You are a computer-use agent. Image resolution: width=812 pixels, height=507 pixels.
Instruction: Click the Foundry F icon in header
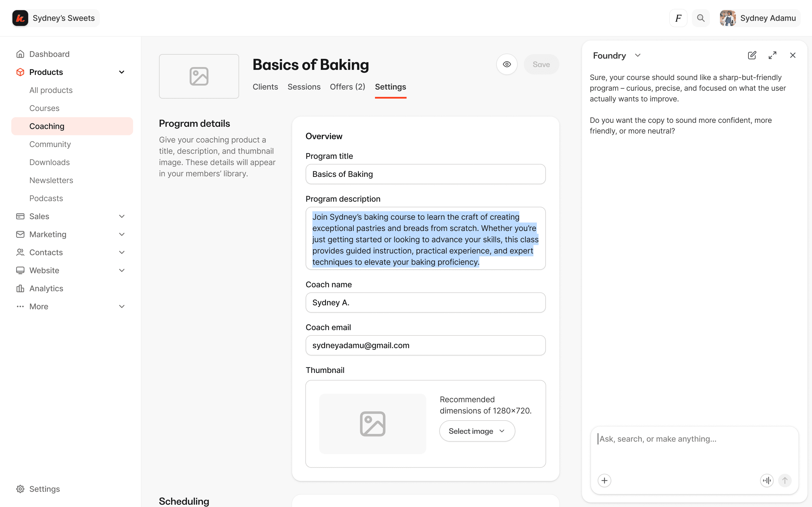(x=678, y=18)
